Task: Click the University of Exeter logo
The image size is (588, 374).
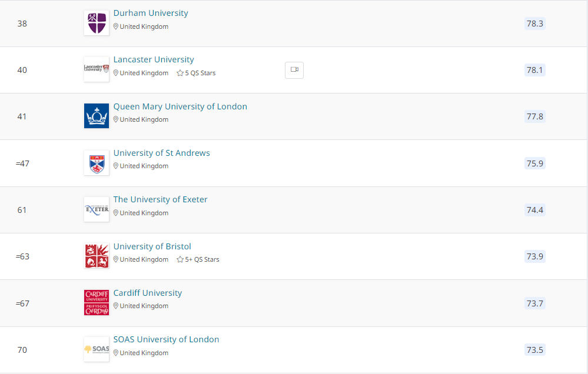Action: click(97, 209)
